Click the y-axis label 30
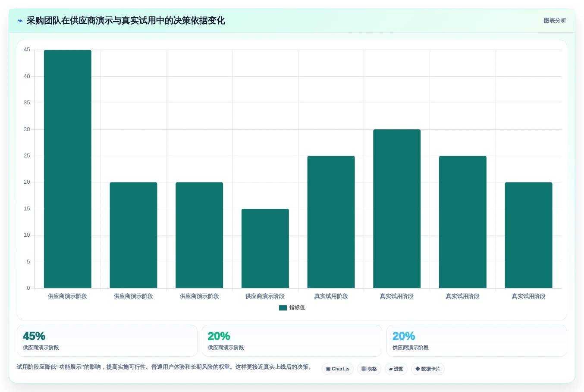The width and height of the screenshot is (584, 392). point(27,129)
